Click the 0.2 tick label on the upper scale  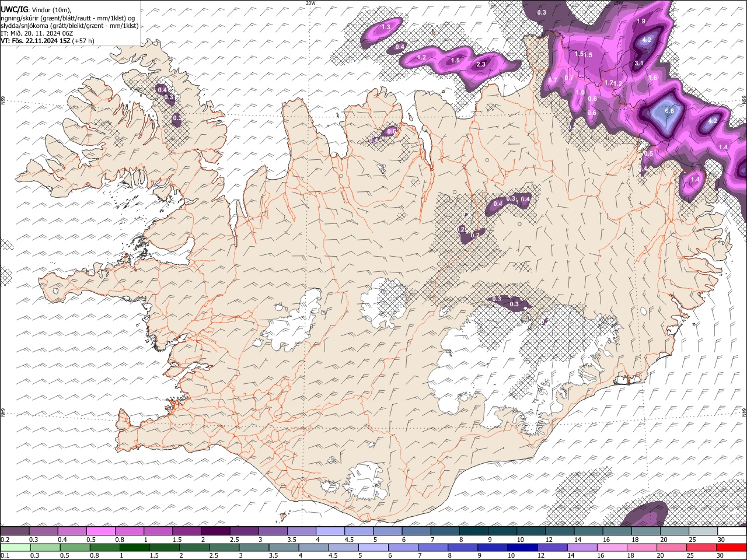(5, 540)
